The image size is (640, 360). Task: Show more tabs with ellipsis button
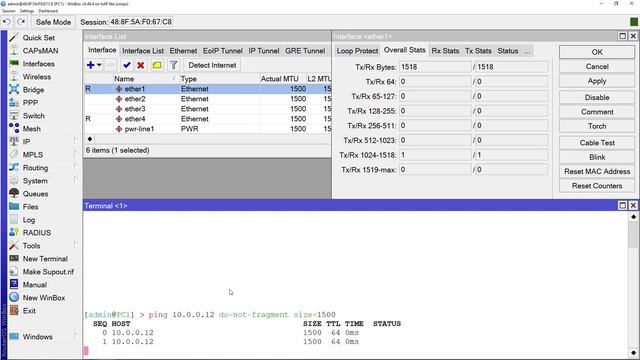tap(527, 51)
